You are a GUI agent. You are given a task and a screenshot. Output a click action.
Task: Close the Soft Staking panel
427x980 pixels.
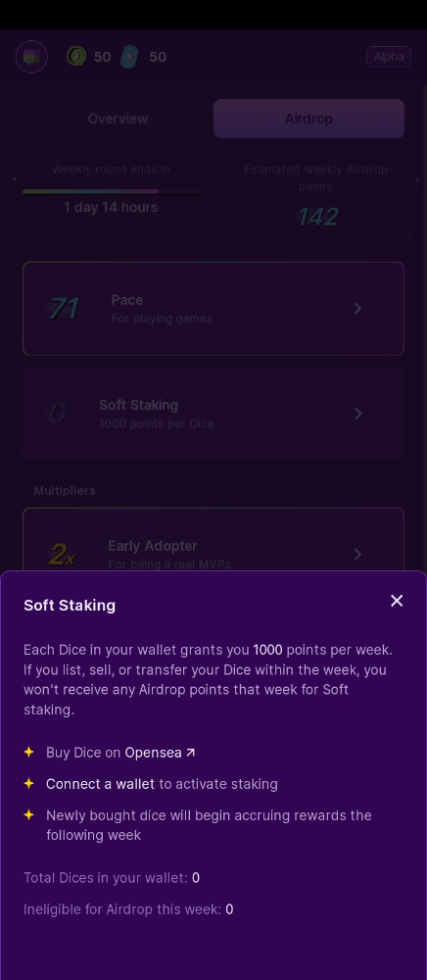point(397,601)
